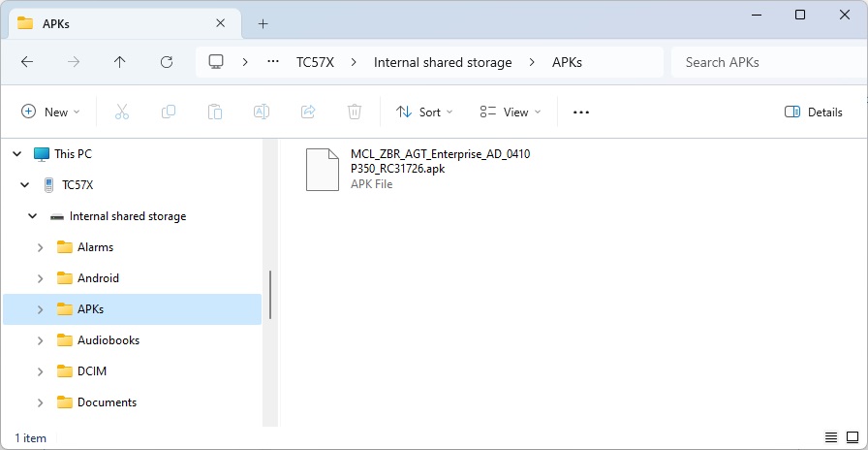
Task: Navigate back with the back arrow
Action: [x=27, y=62]
